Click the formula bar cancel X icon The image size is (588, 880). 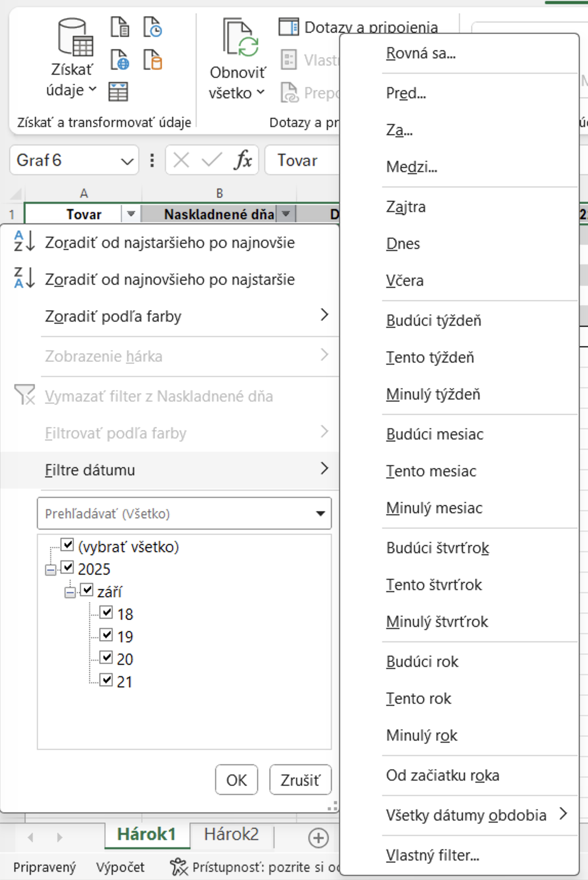pyautogui.click(x=181, y=160)
